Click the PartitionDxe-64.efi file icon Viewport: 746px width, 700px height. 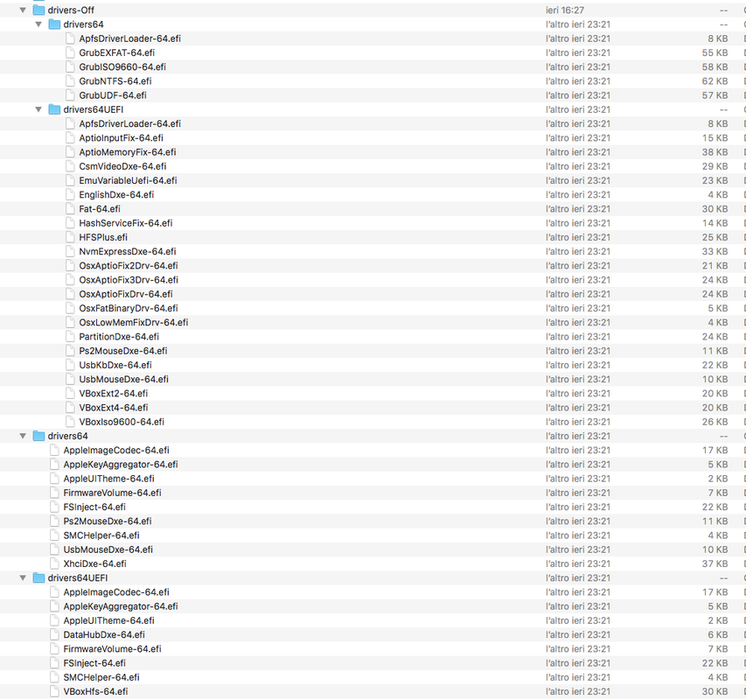tap(71, 337)
